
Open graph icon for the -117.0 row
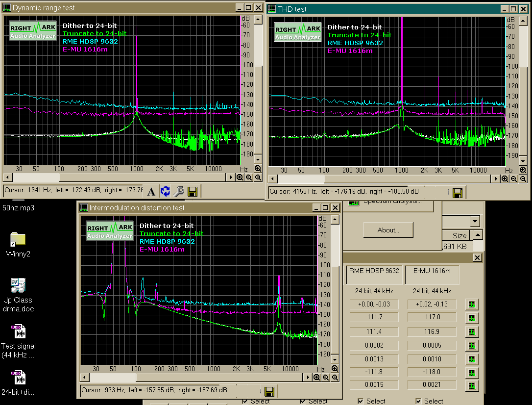pos(472,318)
